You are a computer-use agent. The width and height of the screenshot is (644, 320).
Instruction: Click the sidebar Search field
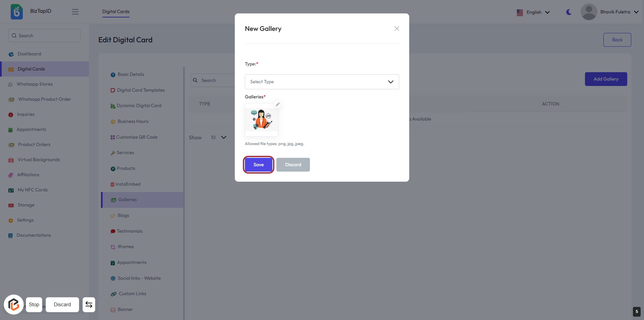[45, 36]
